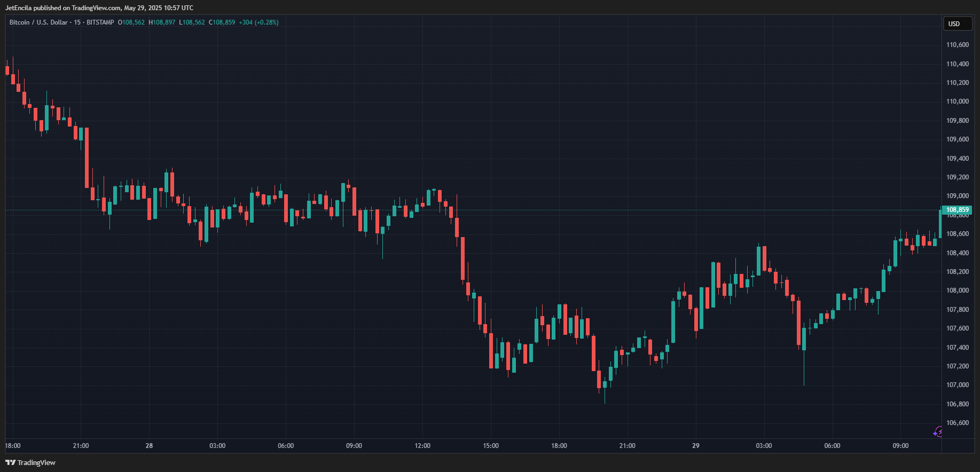The height and width of the screenshot is (472, 980).
Task: Select the 29 date marker on time axis
Action: click(x=695, y=446)
